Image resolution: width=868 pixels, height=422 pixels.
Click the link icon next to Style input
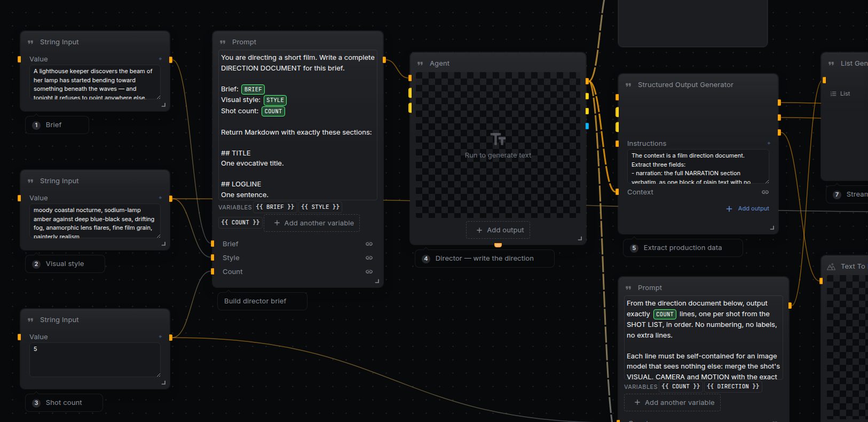tap(369, 258)
